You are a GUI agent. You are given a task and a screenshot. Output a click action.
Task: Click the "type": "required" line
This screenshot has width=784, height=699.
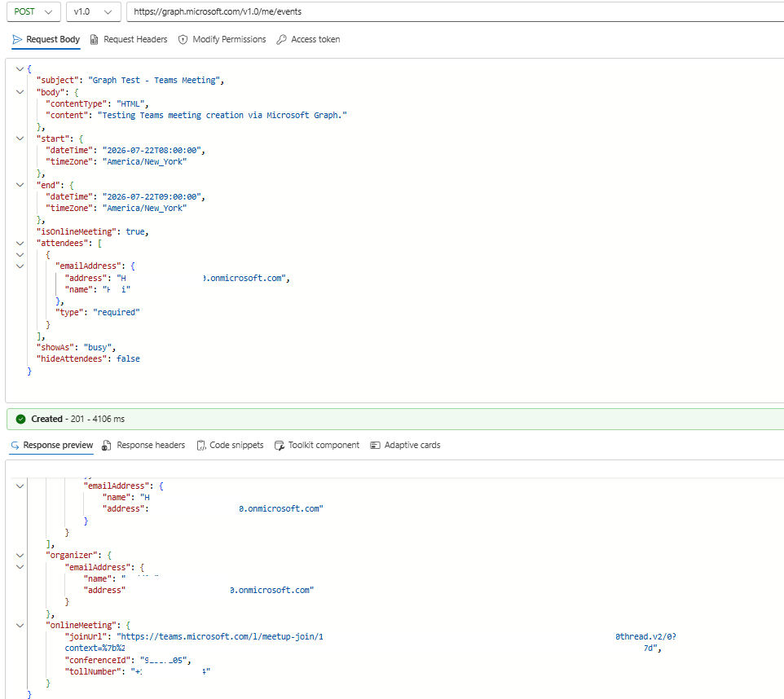click(x=98, y=312)
